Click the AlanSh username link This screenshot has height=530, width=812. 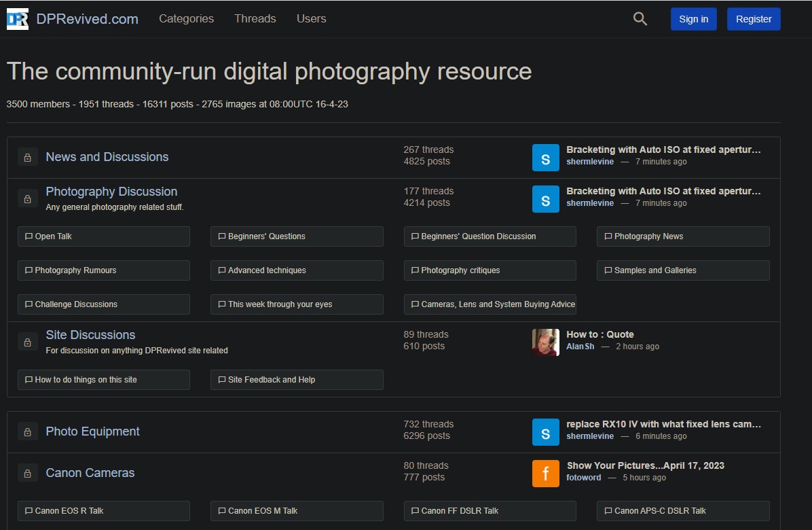tap(580, 347)
